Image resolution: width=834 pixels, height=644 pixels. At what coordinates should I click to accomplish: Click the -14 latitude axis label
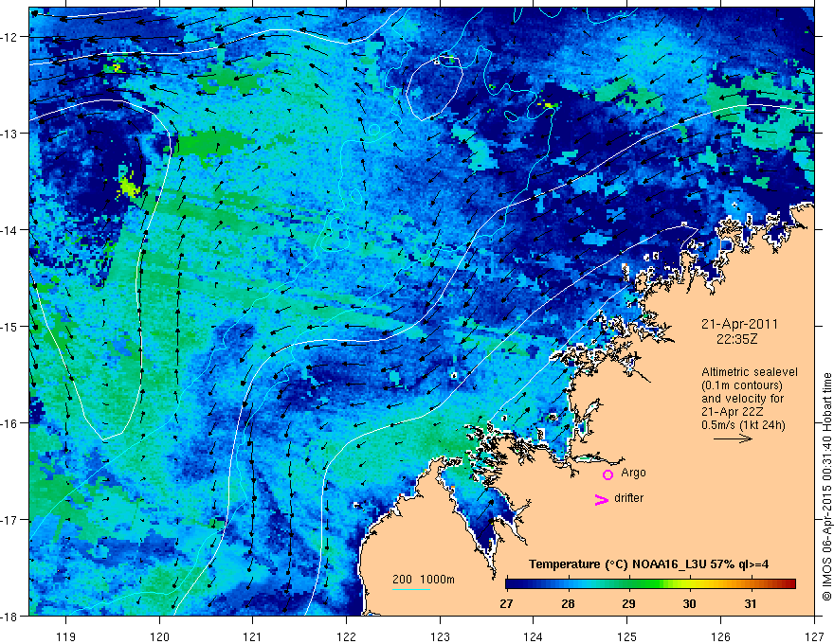point(10,230)
